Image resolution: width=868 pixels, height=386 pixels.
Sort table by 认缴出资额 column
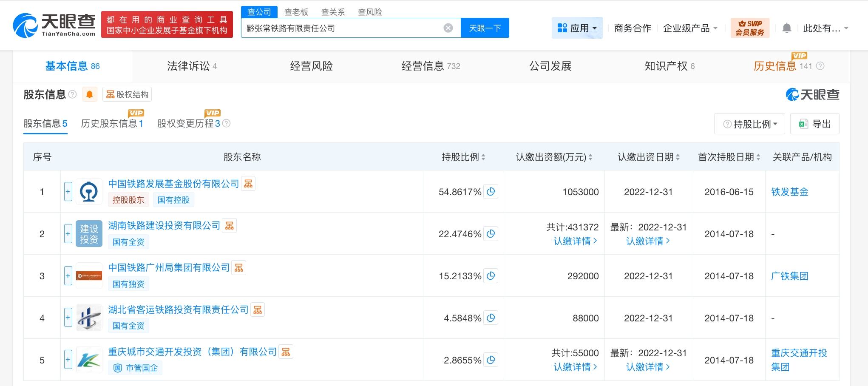(590, 157)
